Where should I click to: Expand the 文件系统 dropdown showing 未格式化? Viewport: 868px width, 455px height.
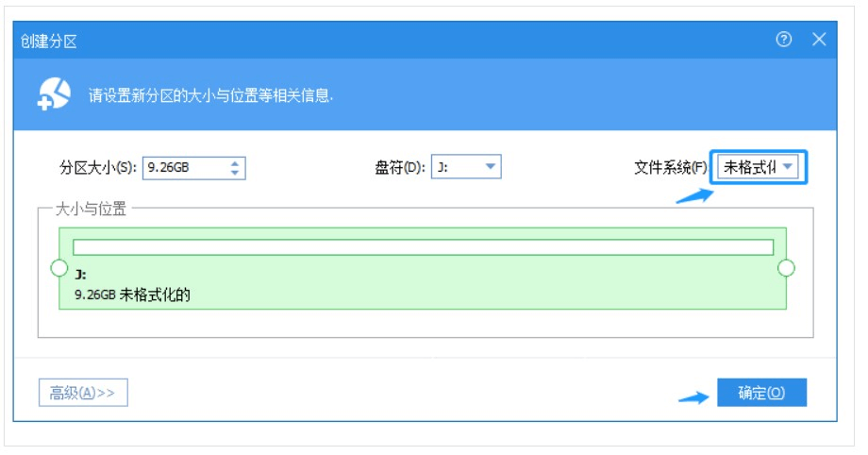coord(788,167)
